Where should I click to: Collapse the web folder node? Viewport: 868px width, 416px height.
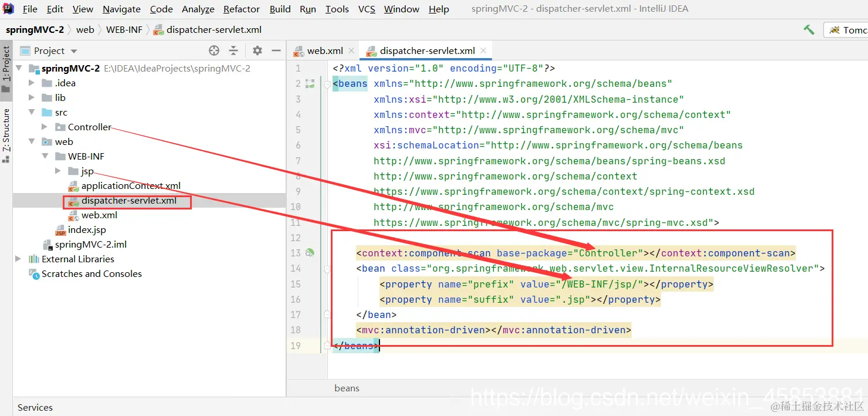tap(32, 141)
